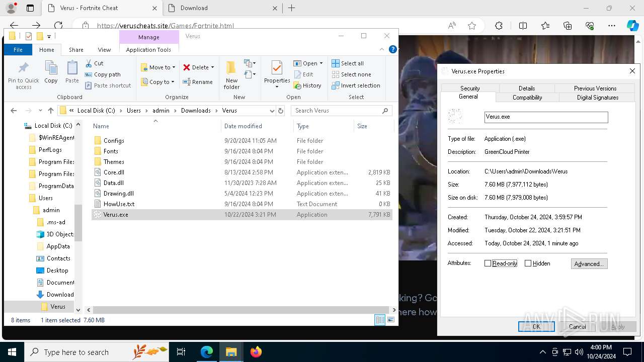Enable the Hidden attribute checkbox
Screen dimensions: 644x362
coord(528,263)
